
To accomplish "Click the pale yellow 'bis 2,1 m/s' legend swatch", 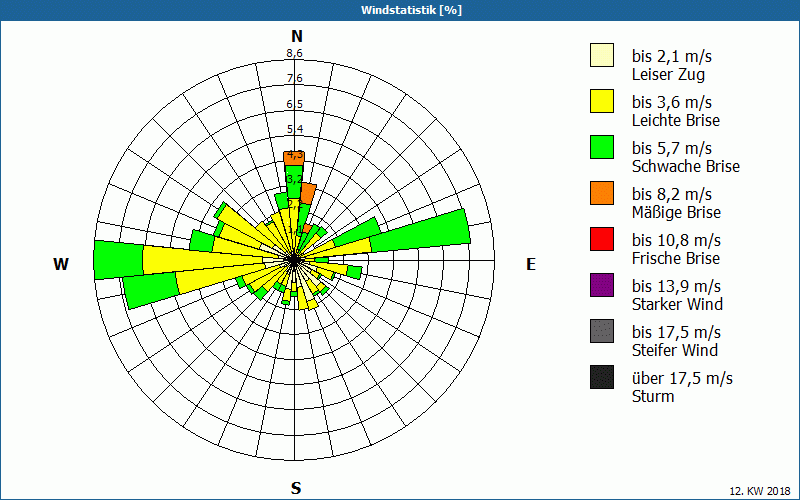I will [602, 55].
